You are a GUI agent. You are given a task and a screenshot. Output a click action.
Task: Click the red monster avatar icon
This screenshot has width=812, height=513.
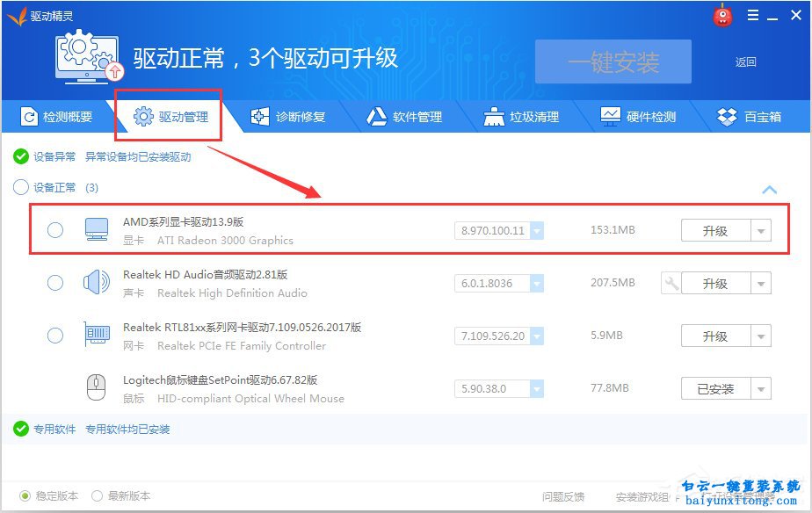[x=721, y=15]
